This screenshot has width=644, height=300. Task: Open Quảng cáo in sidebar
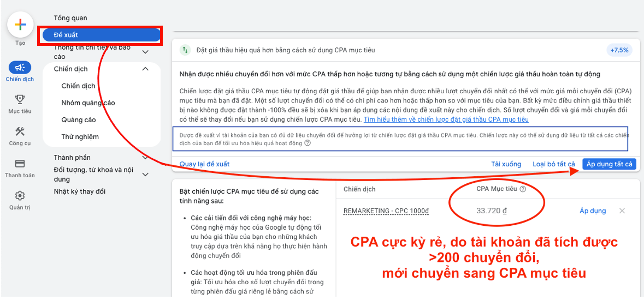coord(79,120)
